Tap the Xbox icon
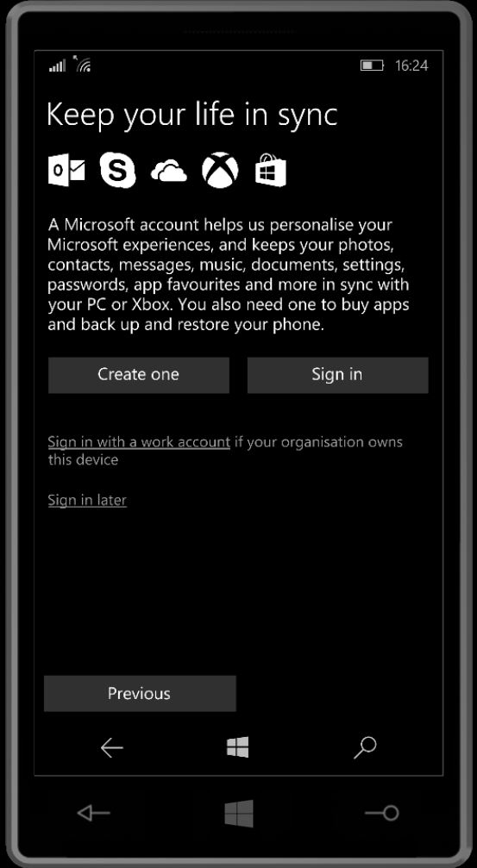The height and width of the screenshot is (868, 477). pos(220,170)
